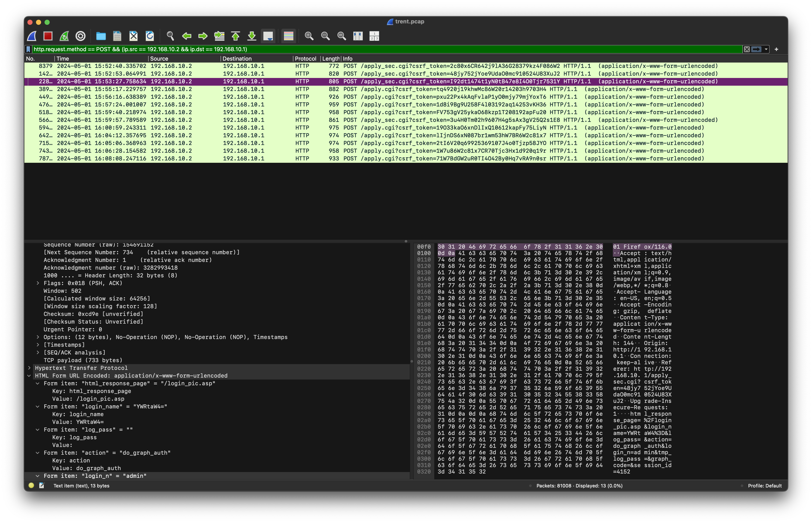Toggle the display filter bookmark icon
Screen dimensions: 812x523
pyautogui.click(x=28, y=49)
